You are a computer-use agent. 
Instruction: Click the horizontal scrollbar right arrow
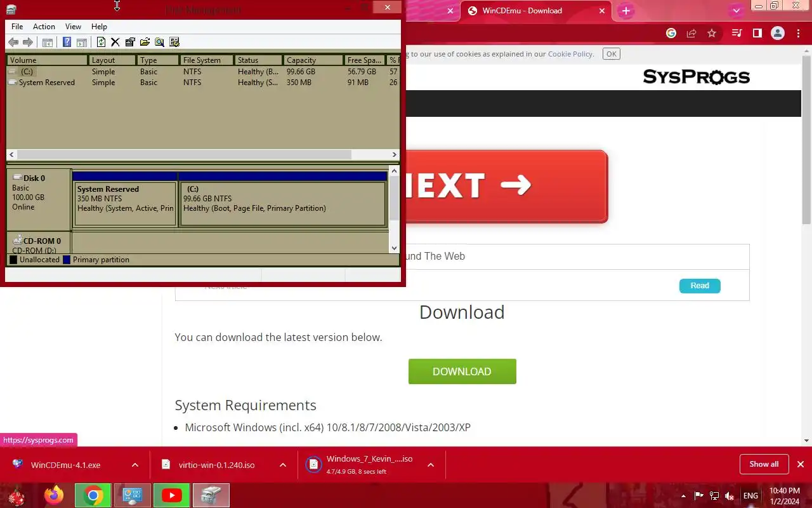point(394,154)
